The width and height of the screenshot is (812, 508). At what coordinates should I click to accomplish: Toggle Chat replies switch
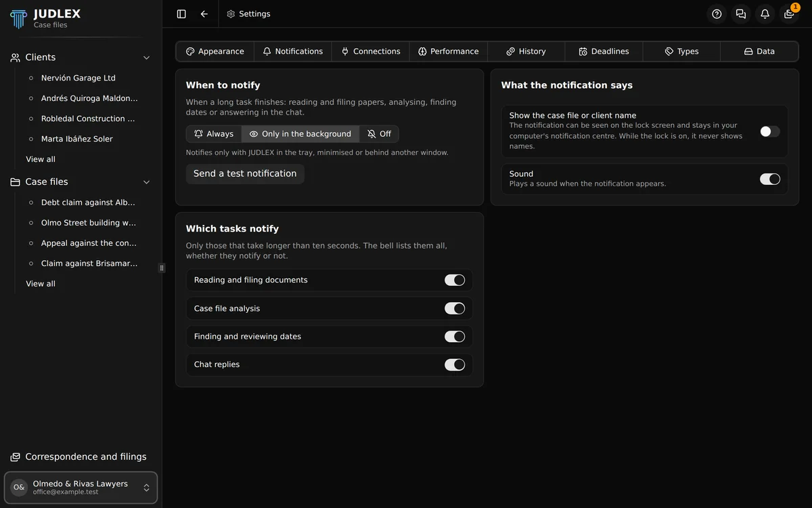(x=455, y=364)
